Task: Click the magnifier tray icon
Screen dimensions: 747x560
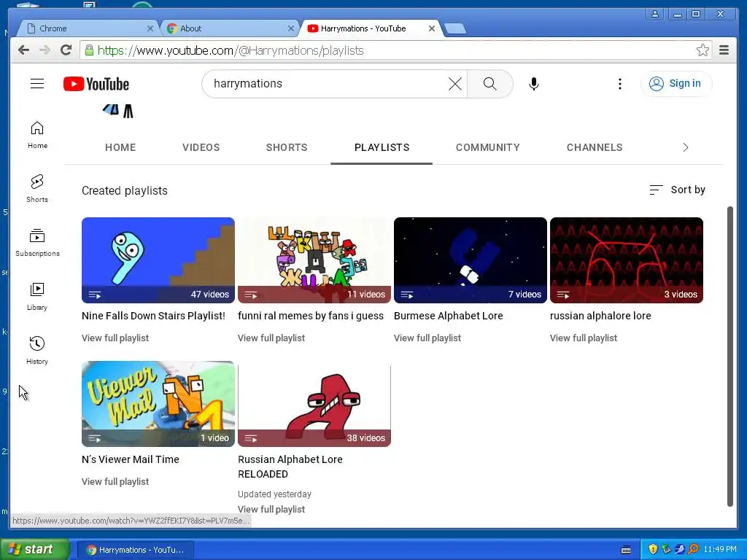Action: tap(693, 549)
